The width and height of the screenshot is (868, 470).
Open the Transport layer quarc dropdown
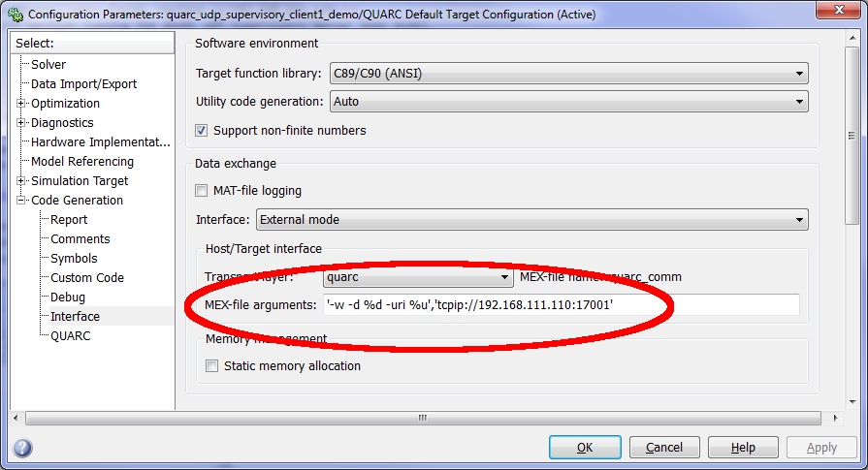coord(418,277)
